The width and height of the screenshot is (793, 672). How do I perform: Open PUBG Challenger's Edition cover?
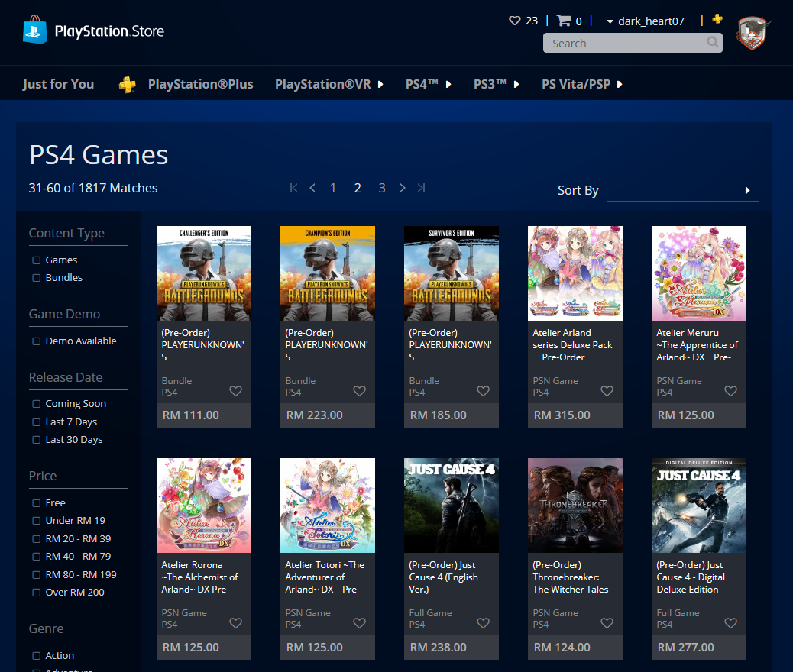(x=204, y=273)
